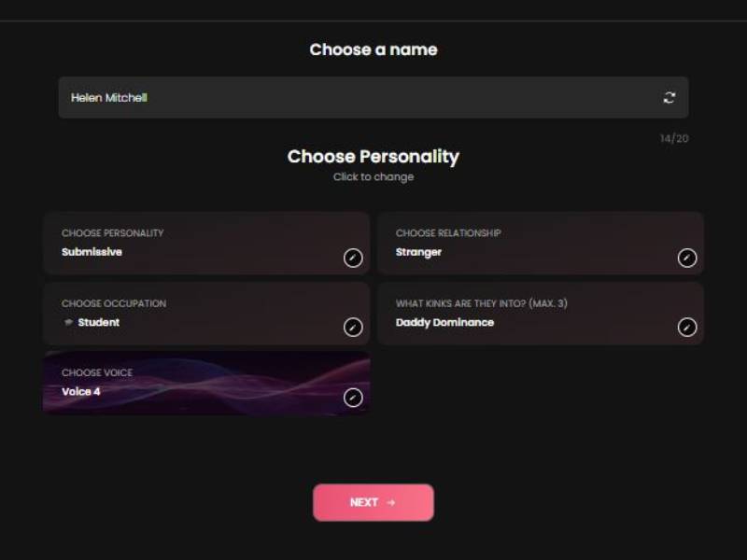Click the voice edit pencil icon

[352, 398]
